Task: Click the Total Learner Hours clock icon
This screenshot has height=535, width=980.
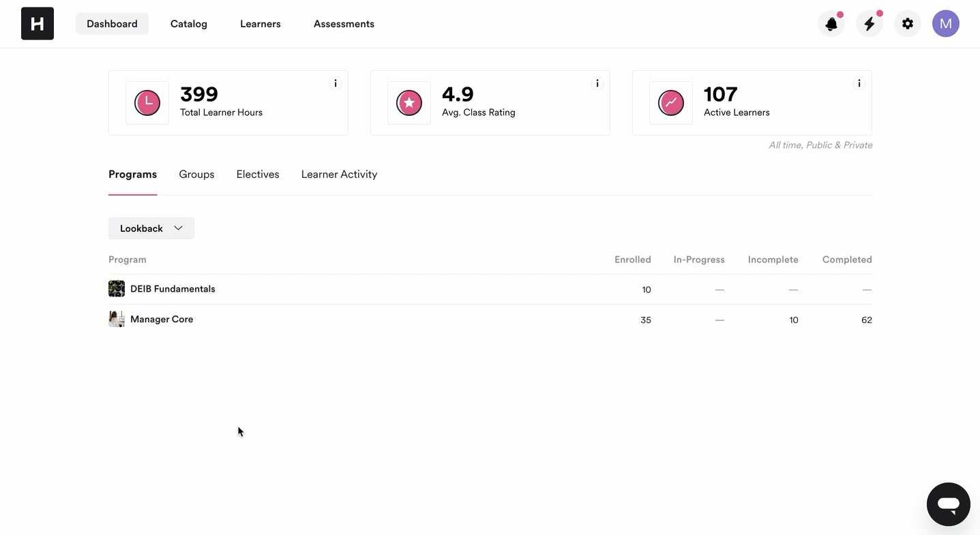Action: [147, 103]
